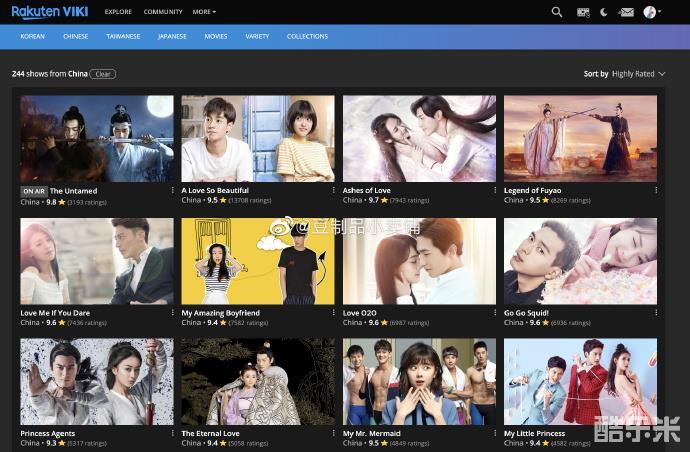The image size is (690, 452).
Task: Click The Untamed poster thumbnail
Action: 97,139
